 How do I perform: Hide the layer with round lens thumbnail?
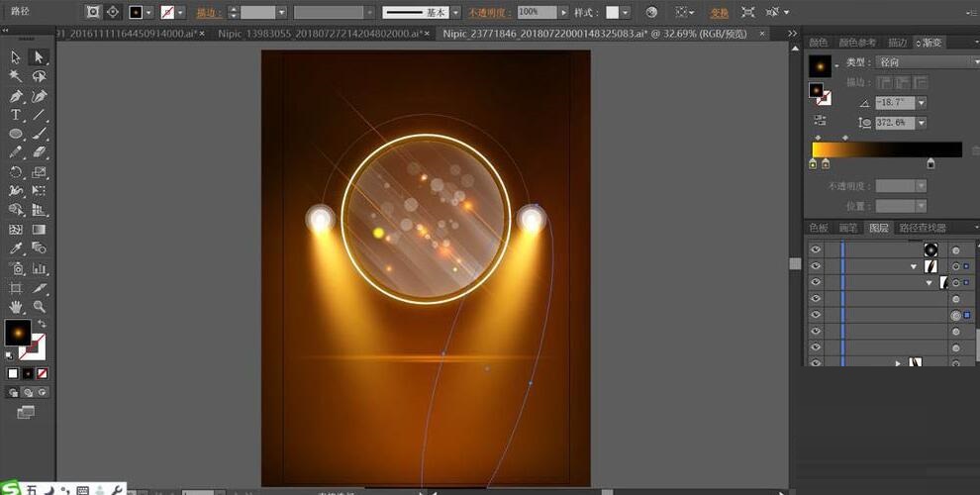[x=815, y=249]
